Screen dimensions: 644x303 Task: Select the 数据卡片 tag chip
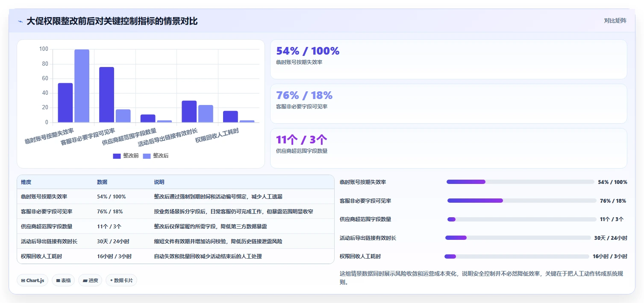121,280
